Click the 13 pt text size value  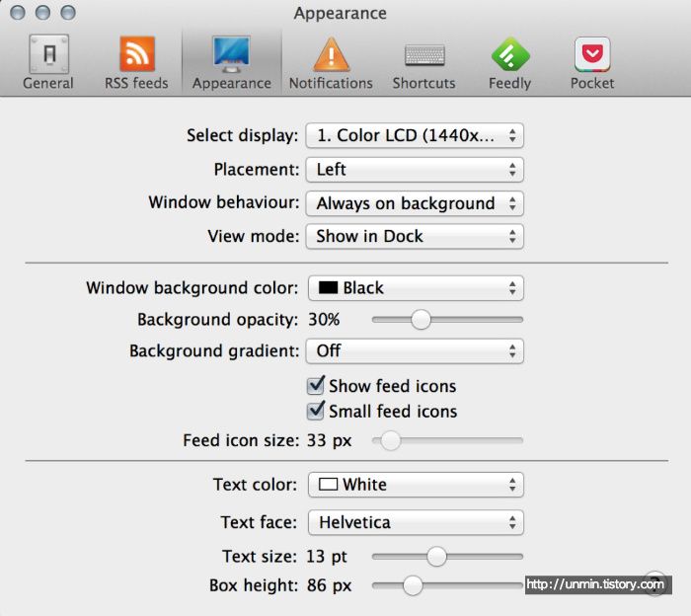327,557
